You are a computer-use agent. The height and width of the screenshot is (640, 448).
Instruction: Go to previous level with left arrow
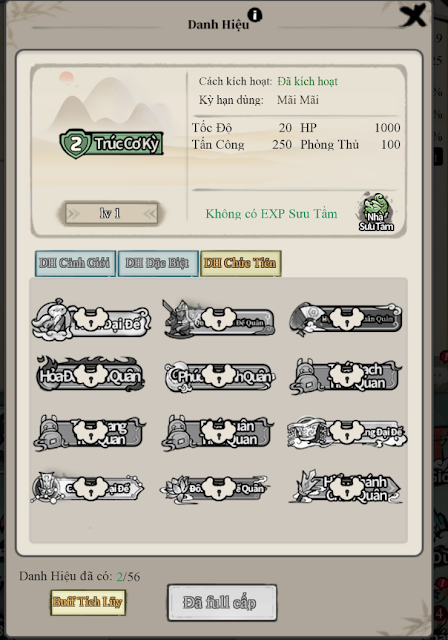[73, 213]
